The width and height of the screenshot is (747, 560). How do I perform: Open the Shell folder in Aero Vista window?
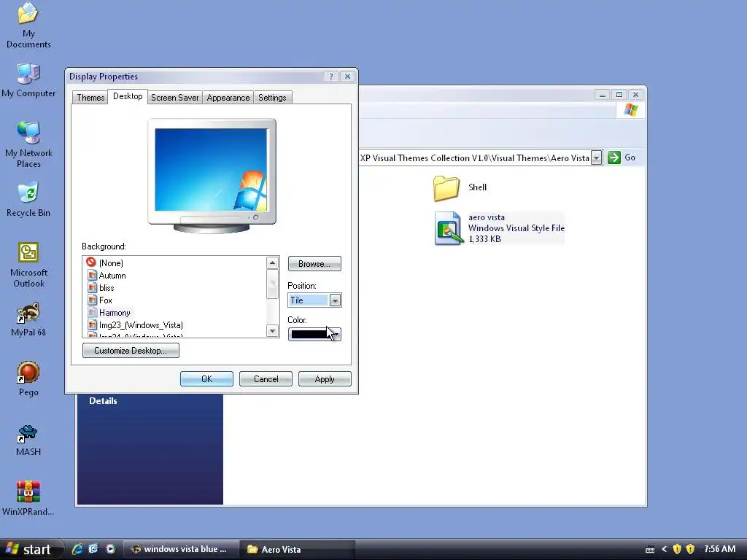click(x=446, y=188)
